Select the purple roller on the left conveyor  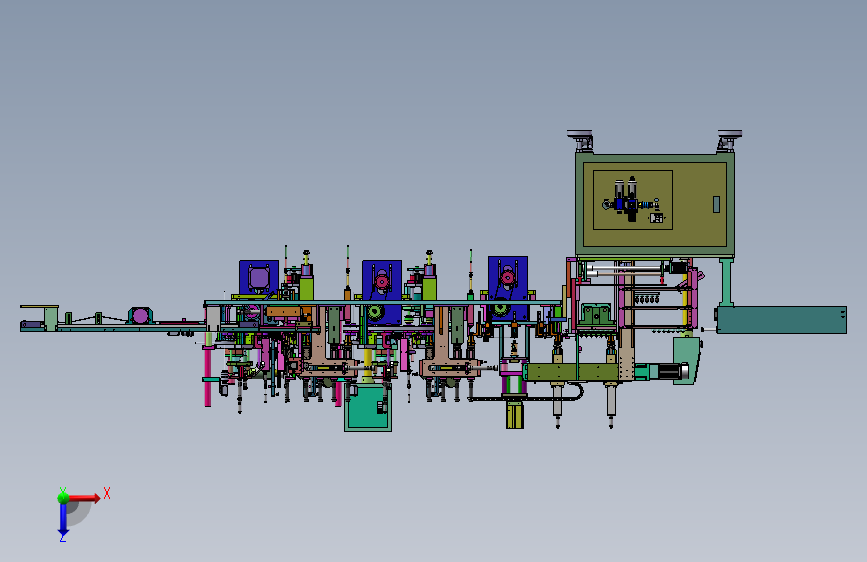coord(140,316)
